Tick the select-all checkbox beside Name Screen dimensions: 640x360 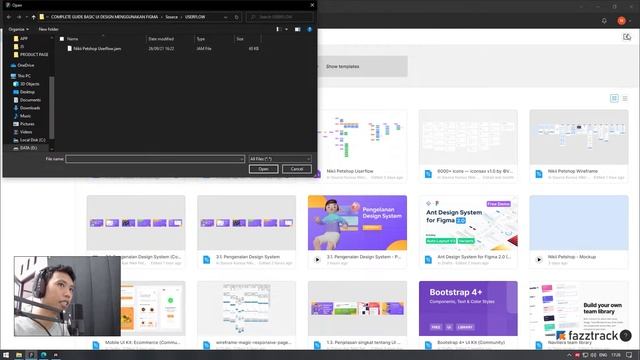click(x=62, y=39)
